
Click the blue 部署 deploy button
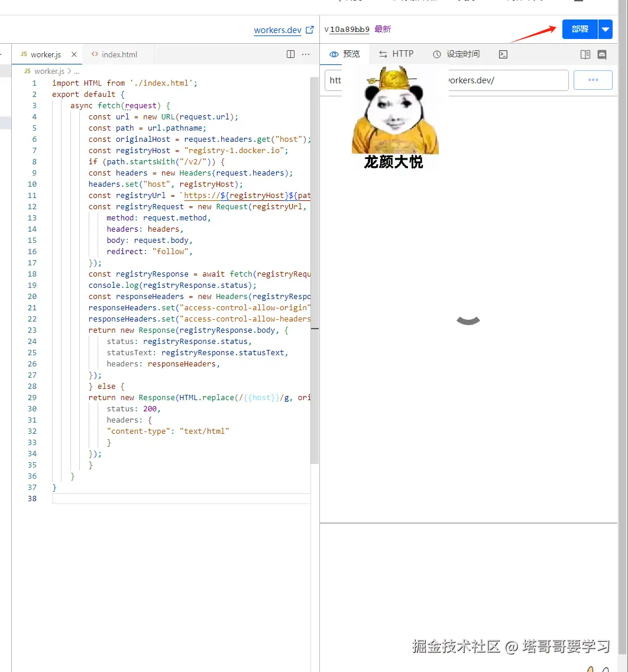coord(580,29)
